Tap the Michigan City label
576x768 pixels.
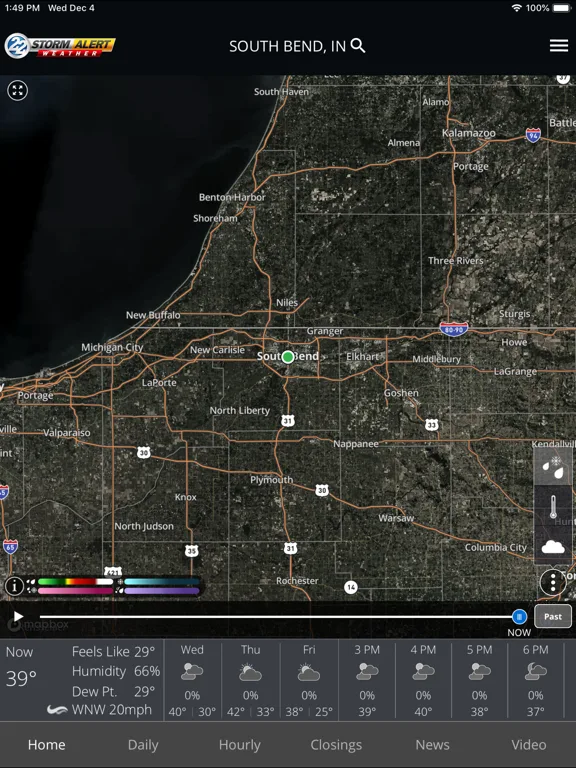[112, 347]
